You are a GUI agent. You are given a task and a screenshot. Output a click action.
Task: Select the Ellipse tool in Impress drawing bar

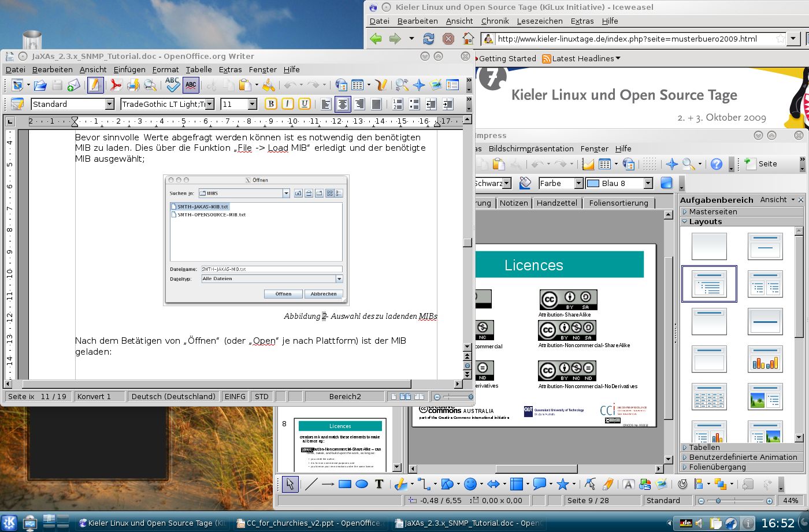[362, 484]
